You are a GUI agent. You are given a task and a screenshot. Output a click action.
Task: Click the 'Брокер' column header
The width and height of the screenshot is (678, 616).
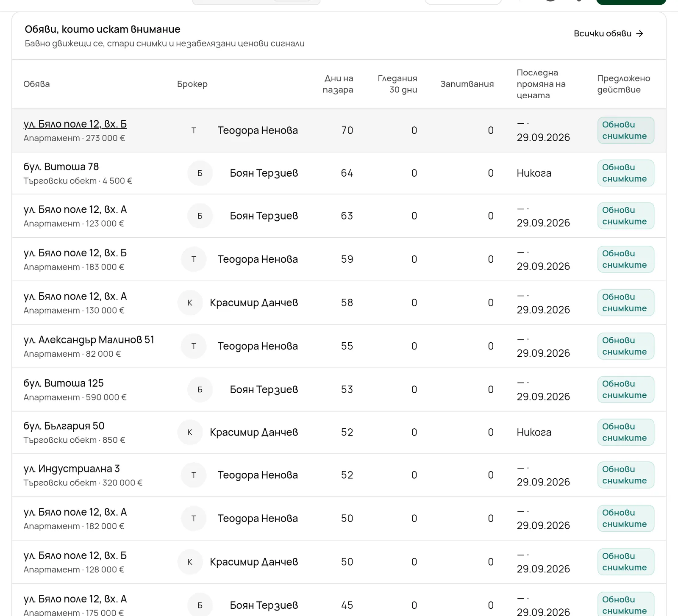click(x=192, y=84)
